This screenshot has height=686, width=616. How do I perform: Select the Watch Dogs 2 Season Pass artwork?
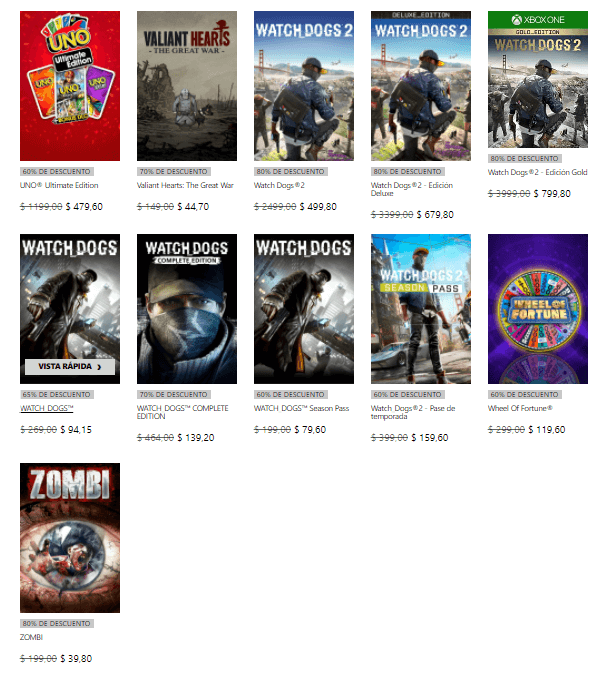pyautogui.click(x=421, y=309)
